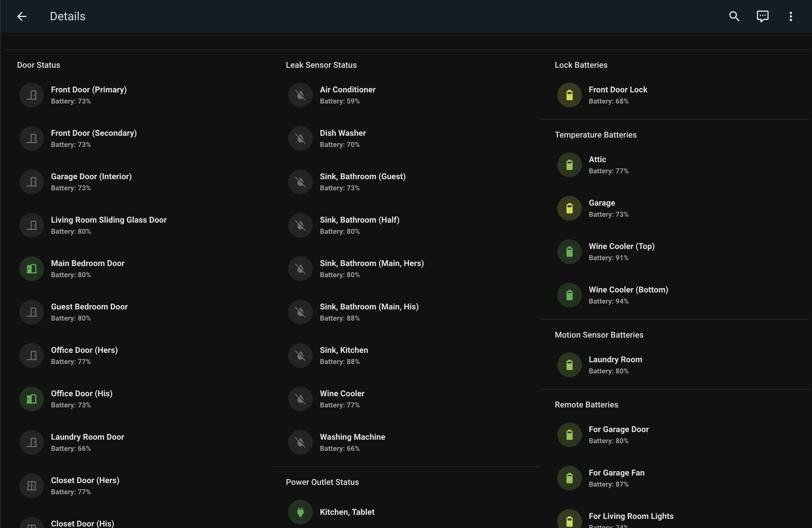
Task: Open Front Door (Primary) entity details
Action: pos(89,95)
